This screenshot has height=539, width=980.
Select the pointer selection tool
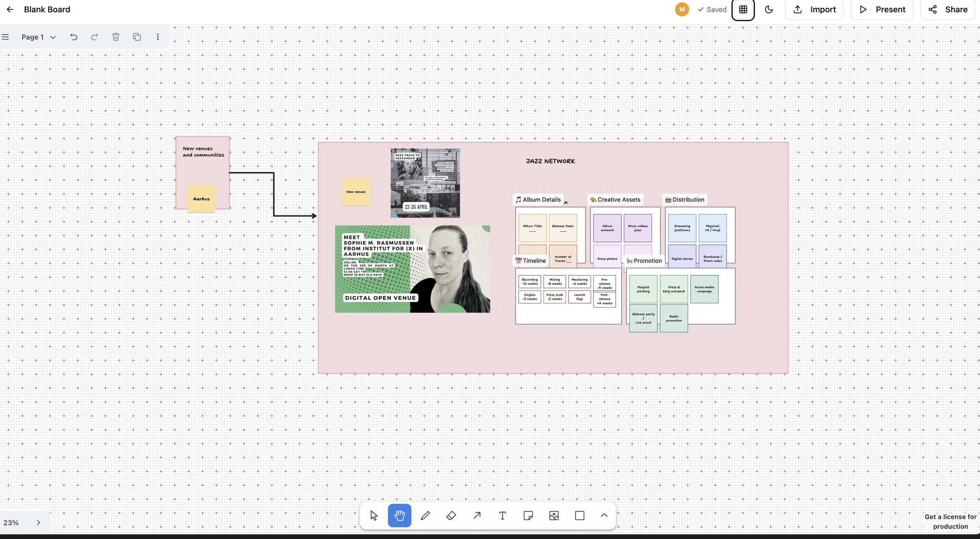(x=374, y=515)
